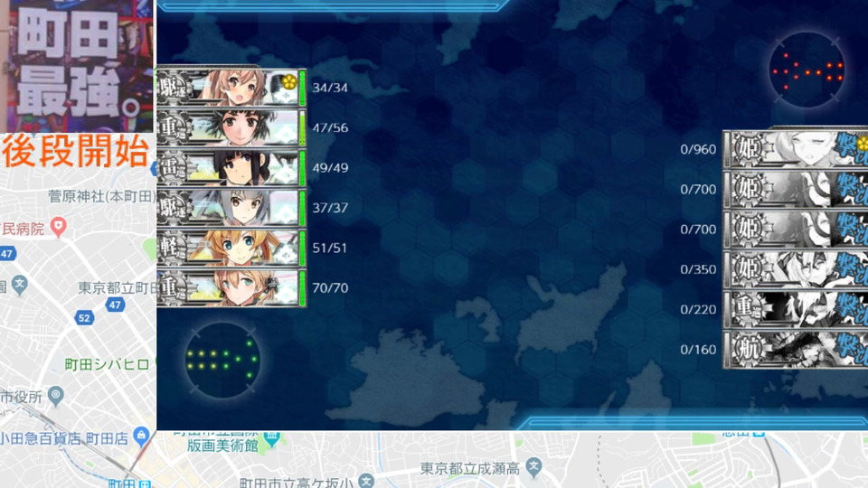Click the 東京都立成瀬高 school marker icon
Screen dimensions: 868x488
(x=533, y=466)
